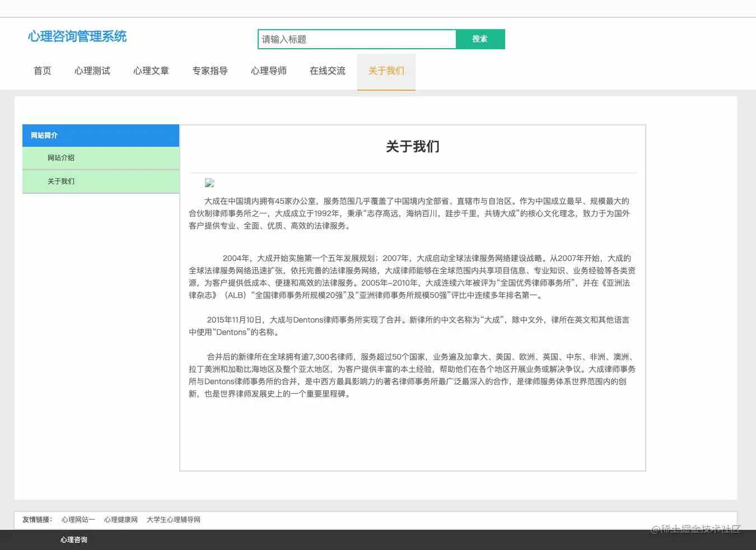The width and height of the screenshot is (756, 550).
Task: Go to 心理测试 page
Action: (x=92, y=71)
